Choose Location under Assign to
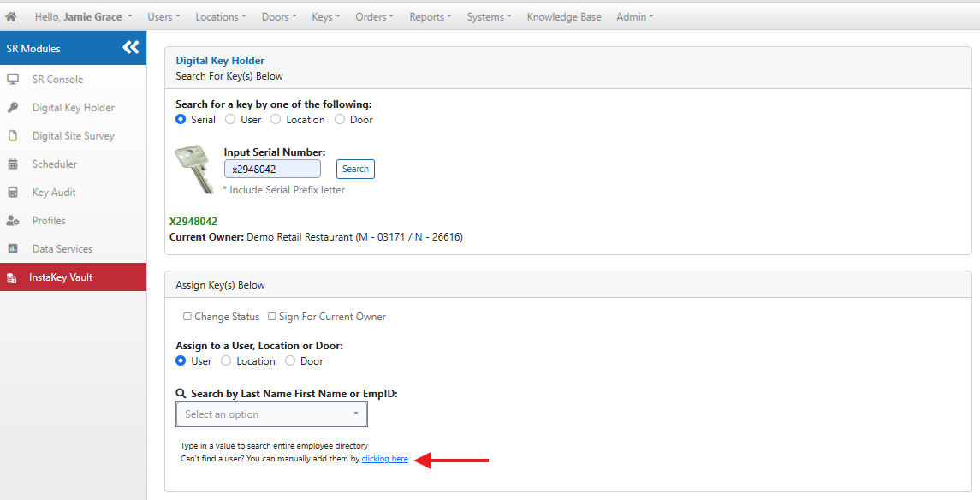The width and height of the screenshot is (980, 500). point(226,360)
